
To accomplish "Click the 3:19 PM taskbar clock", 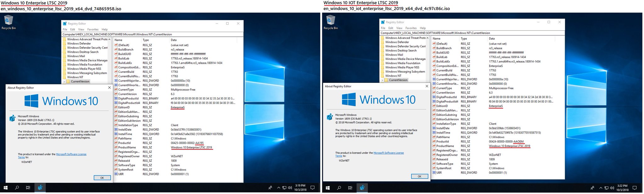I will click(x=300, y=188).
